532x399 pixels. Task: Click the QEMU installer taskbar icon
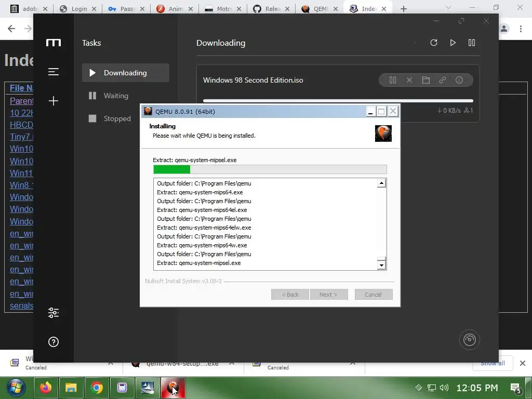[173, 388]
